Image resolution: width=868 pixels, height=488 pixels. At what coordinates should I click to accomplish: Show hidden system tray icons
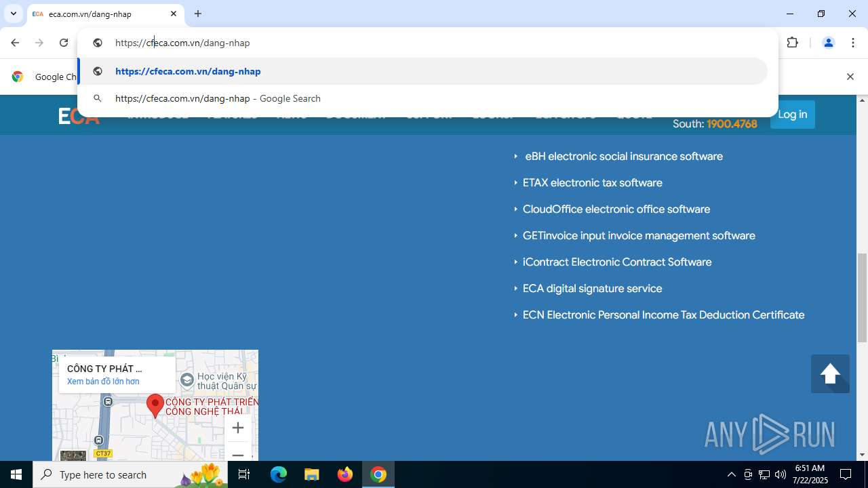point(731,474)
